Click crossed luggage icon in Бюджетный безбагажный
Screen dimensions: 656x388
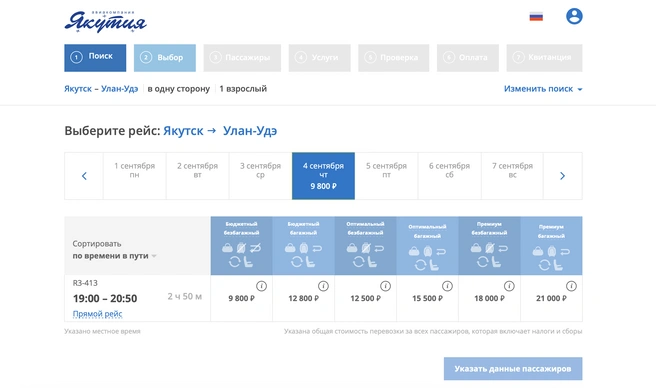point(241,248)
